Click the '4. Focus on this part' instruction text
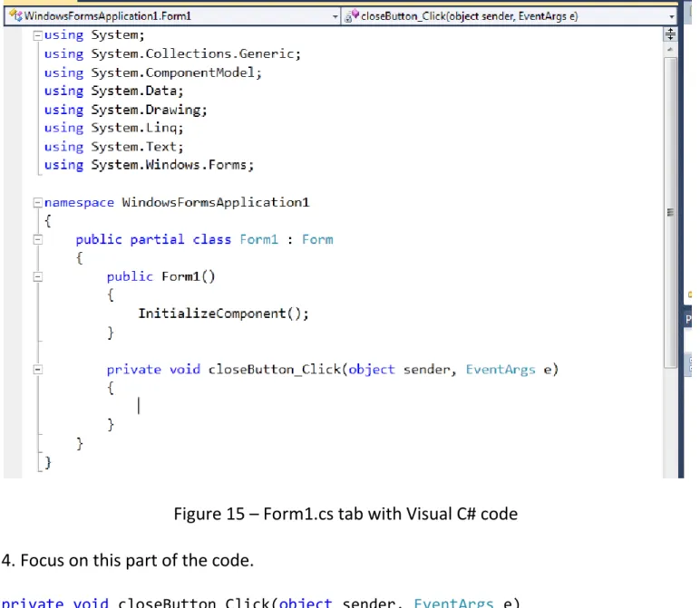The image size is (700, 608). pos(128,560)
